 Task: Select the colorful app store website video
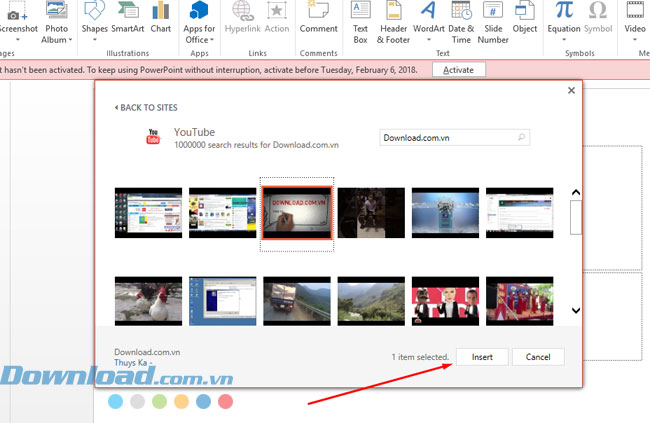tap(223, 213)
